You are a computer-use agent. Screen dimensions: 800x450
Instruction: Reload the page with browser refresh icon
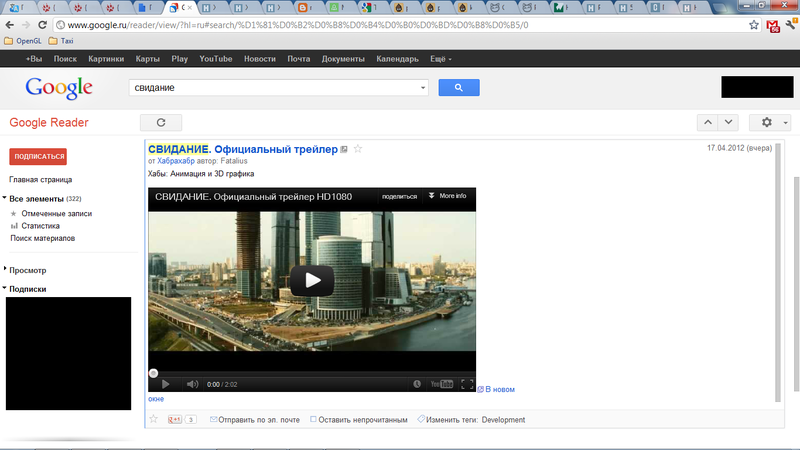tap(42, 24)
